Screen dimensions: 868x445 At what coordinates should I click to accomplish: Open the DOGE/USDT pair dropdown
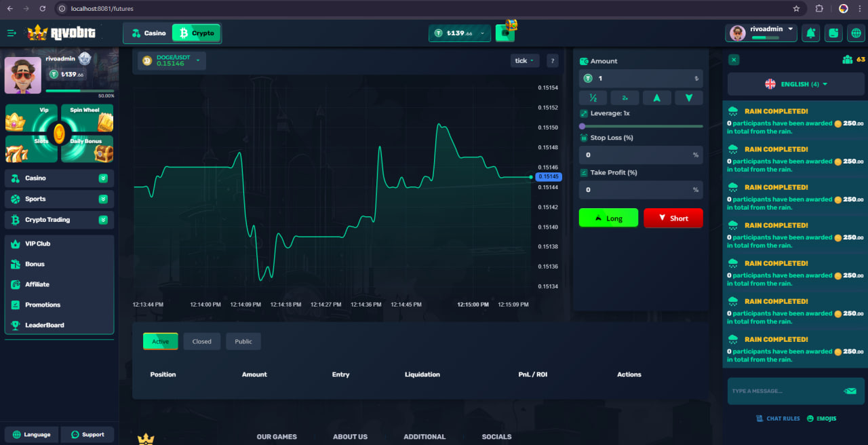coord(172,60)
